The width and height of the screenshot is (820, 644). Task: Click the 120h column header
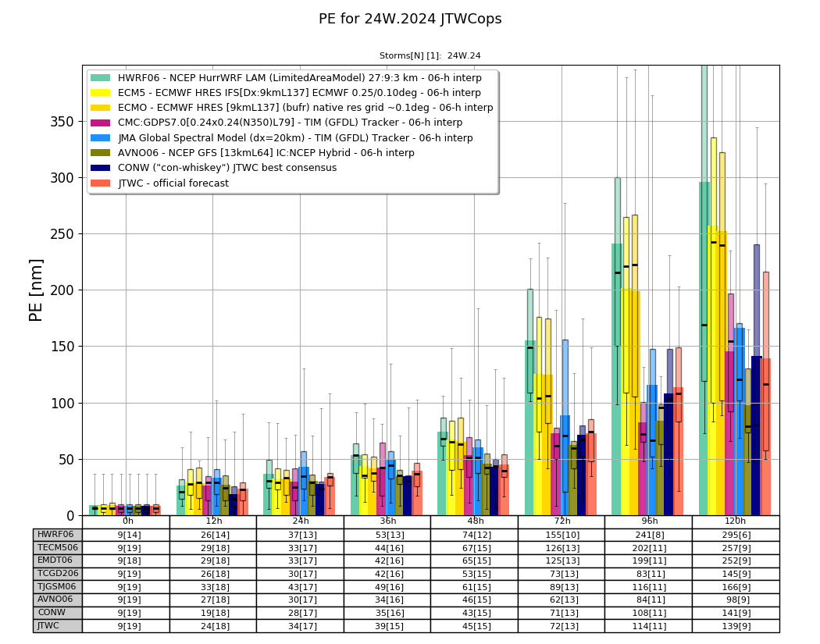736,521
